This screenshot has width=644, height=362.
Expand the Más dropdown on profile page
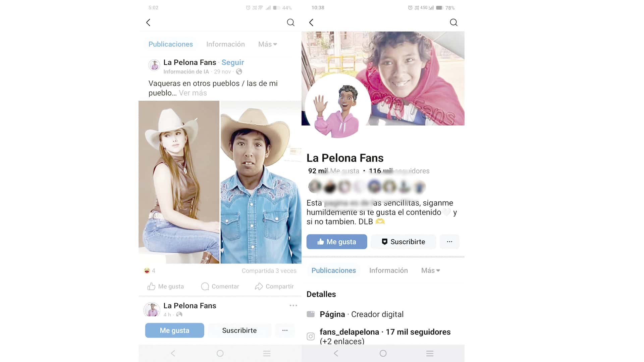click(x=431, y=270)
